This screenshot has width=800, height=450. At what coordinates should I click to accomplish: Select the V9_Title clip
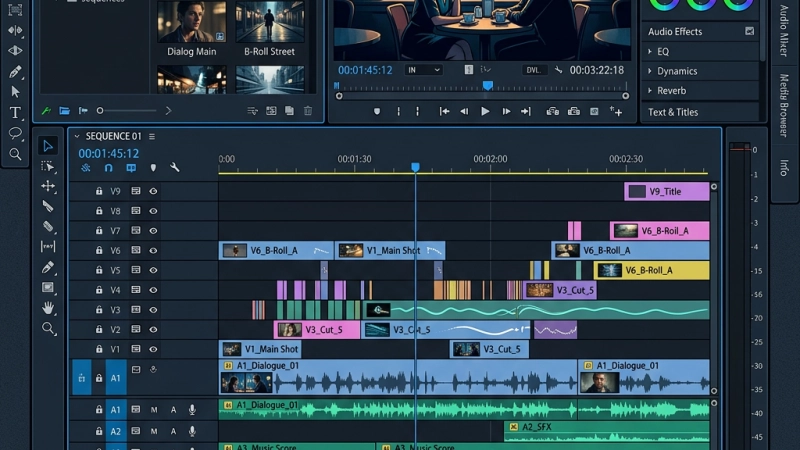pos(666,191)
